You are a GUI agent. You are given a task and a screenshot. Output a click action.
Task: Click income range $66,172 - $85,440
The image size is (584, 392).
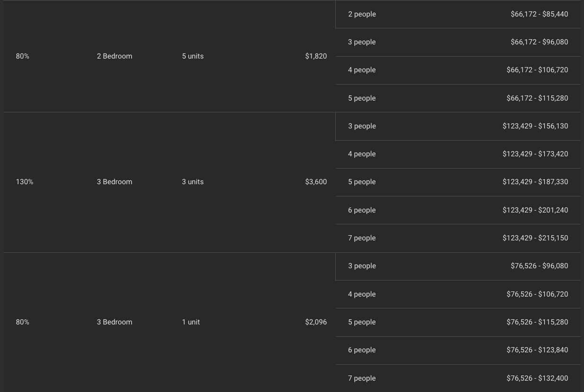click(539, 14)
